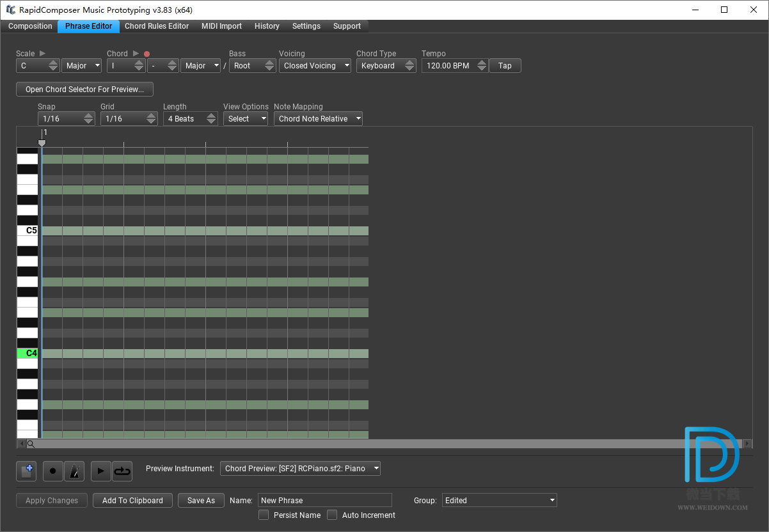This screenshot has height=532, width=769.
Task: Click the RapidComposer app icon in title bar
Action: pyautogui.click(x=10, y=10)
